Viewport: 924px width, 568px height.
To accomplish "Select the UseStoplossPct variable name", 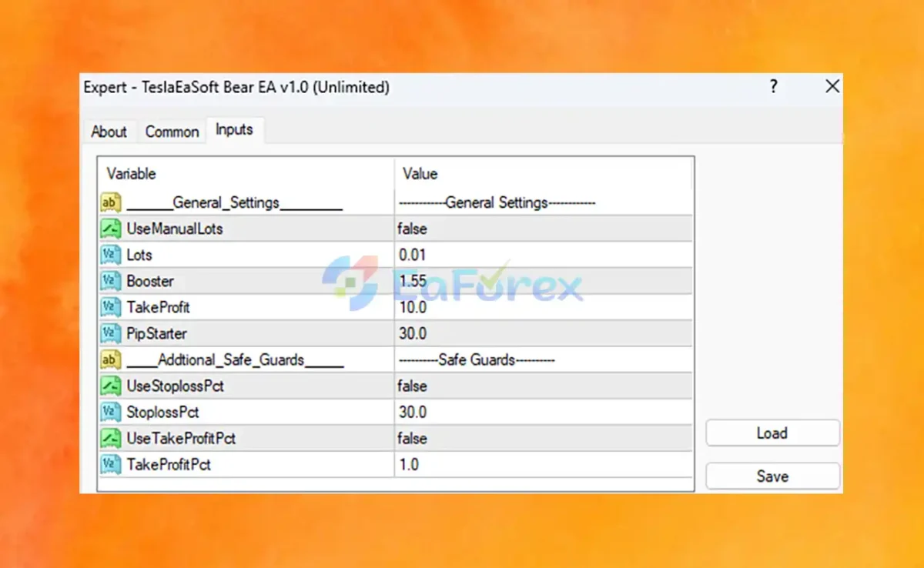I will pyautogui.click(x=176, y=386).
